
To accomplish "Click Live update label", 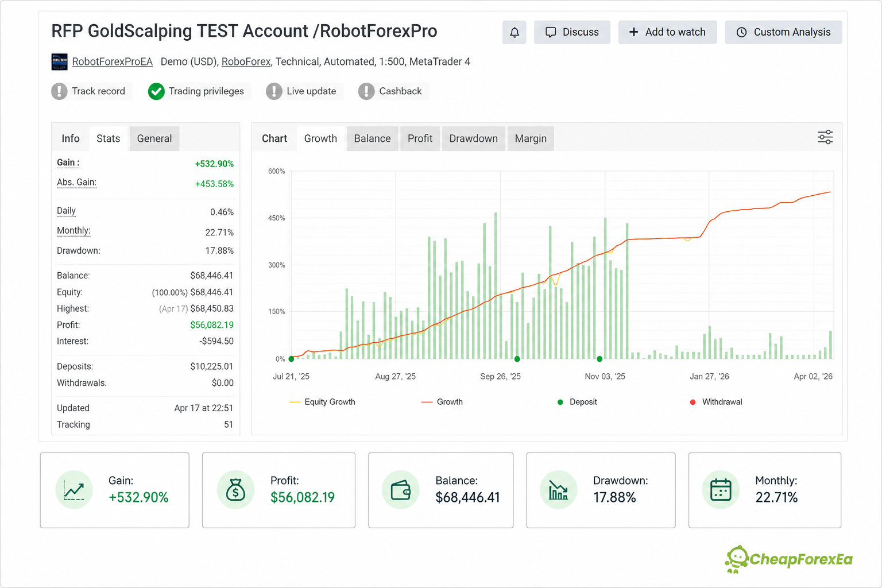I will [x=311, y=91].
